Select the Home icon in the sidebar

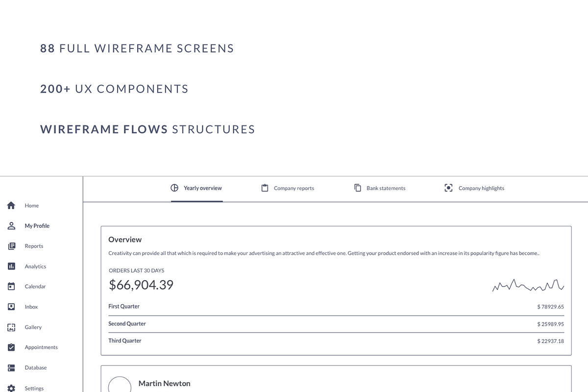[11, 205]
